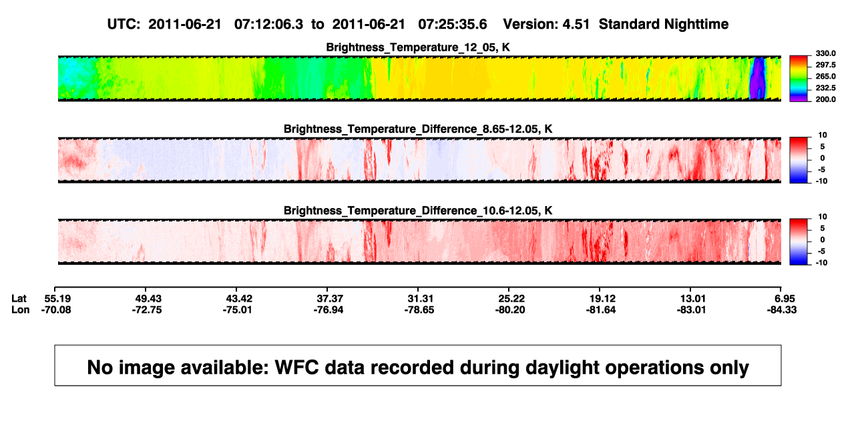Click longitude value -76.94
868x445 pixels.
(329, 310)
